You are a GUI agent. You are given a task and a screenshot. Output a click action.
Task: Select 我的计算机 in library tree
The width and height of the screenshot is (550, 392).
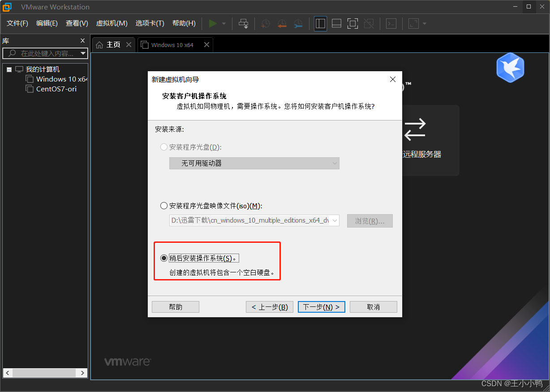coord(43,69)
